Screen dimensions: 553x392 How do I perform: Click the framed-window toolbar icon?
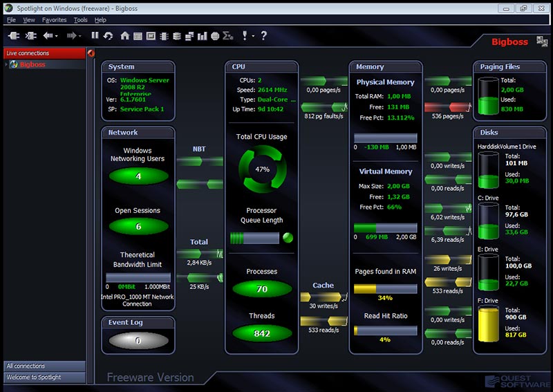tap(151, 36)
